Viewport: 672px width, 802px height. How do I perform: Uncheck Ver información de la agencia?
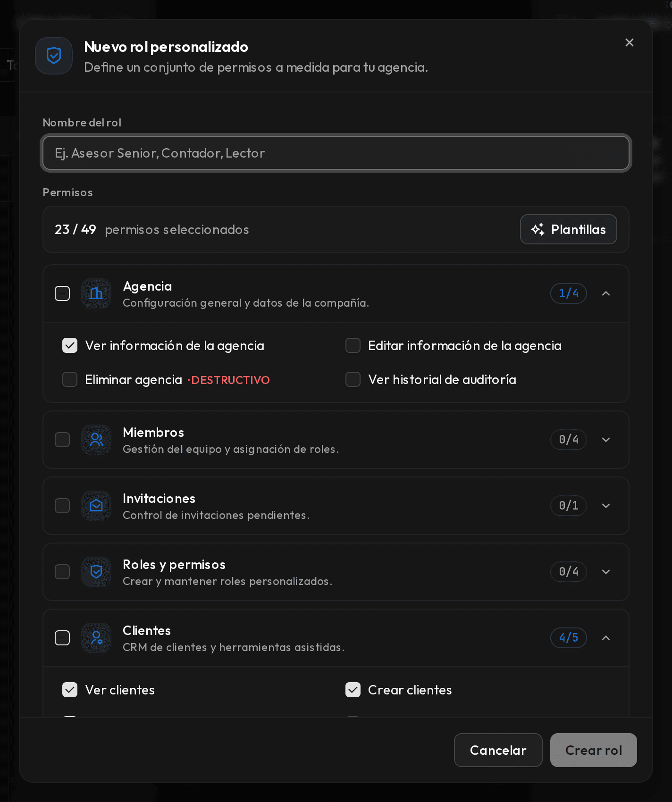click(70, 345)
